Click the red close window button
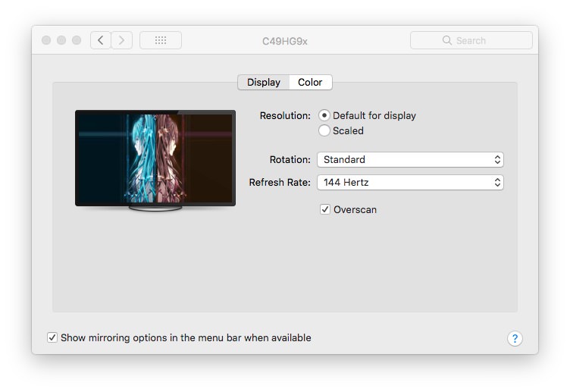 [x=46, y=40]
